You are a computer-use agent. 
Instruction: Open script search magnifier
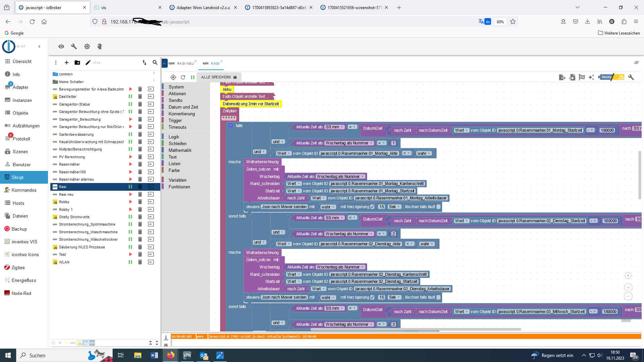coord(155,63)
